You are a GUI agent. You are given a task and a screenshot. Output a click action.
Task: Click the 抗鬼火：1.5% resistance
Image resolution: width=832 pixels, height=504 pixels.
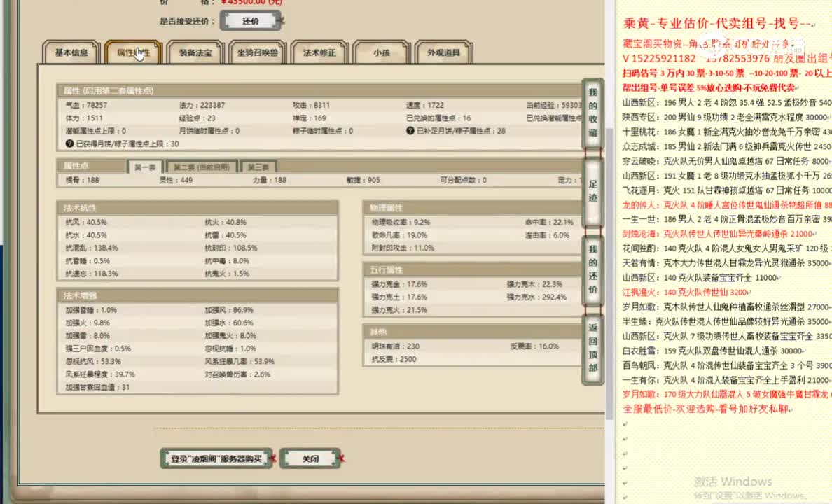pyautogui.click(x=227, y=274)
